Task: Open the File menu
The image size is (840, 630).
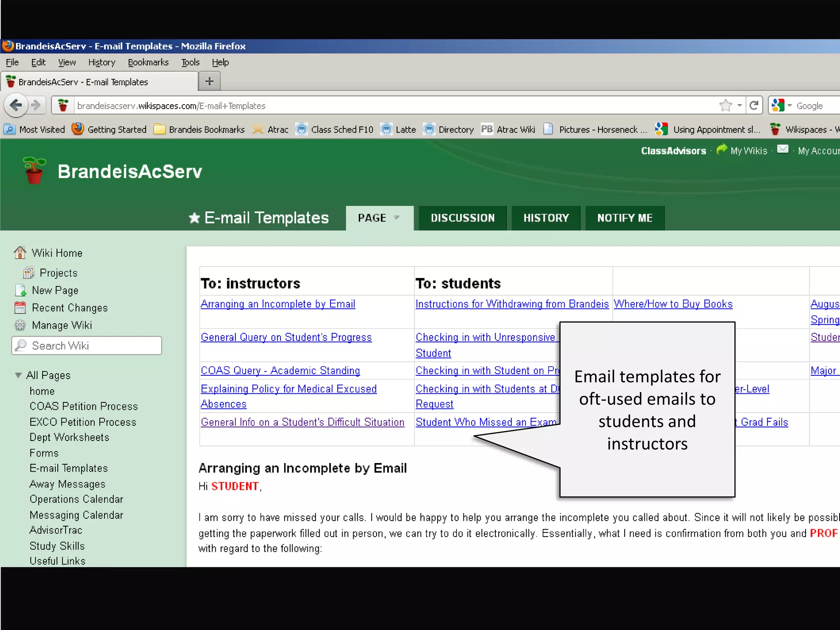Action: [12, 62]
